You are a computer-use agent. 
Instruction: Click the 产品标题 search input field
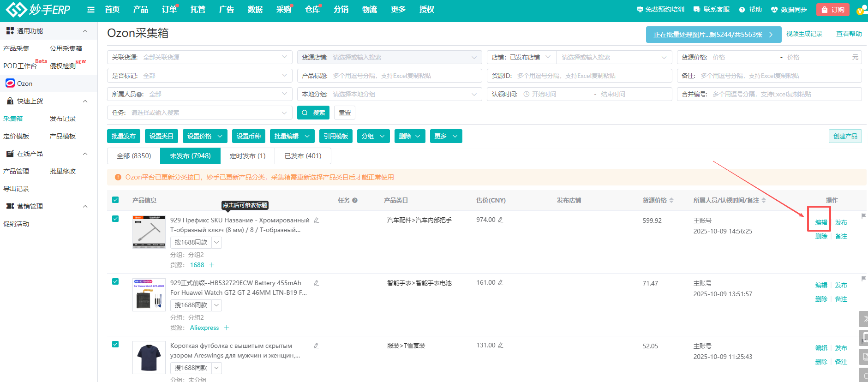coord(406,76)
